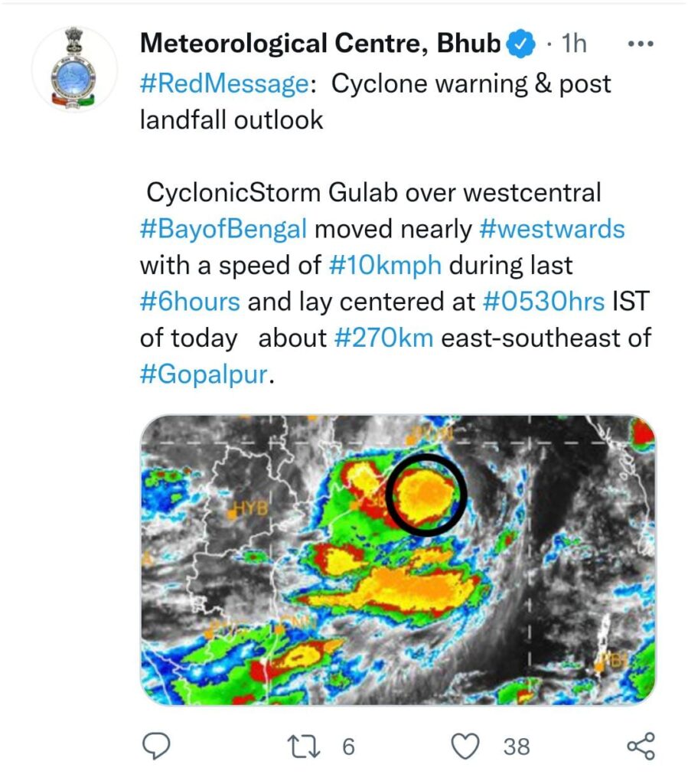Open the reply comment icon
688x784 pixels.
tap(156, 746)
